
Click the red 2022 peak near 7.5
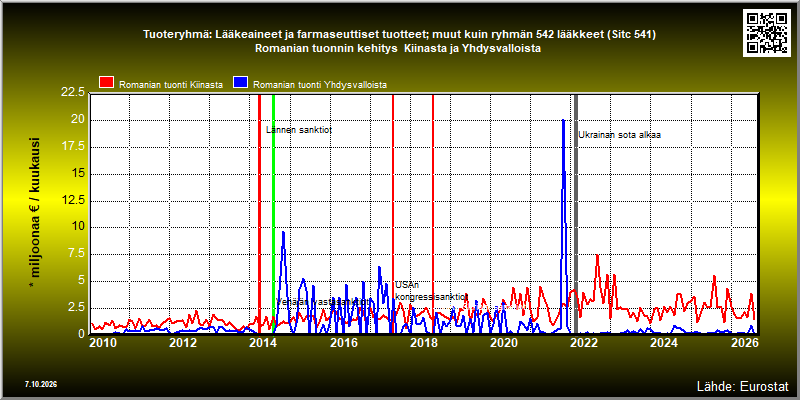(x=597, y=256)
